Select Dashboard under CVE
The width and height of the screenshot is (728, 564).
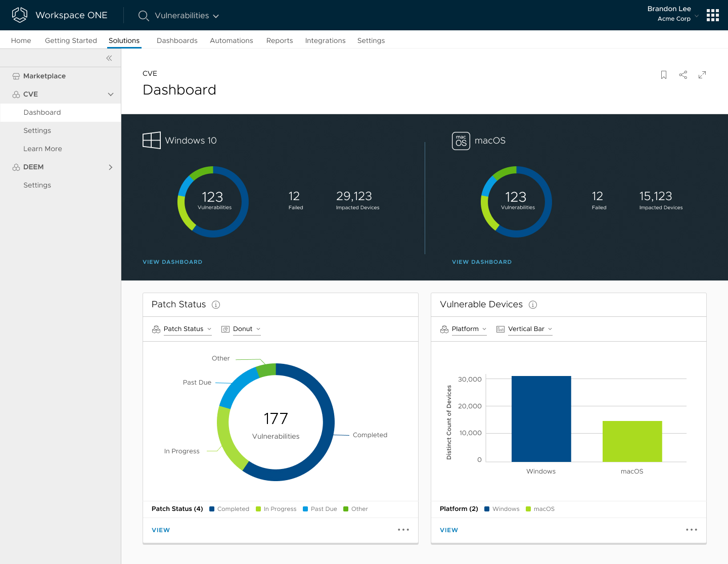pyautogui.click(x=61, y=113)
